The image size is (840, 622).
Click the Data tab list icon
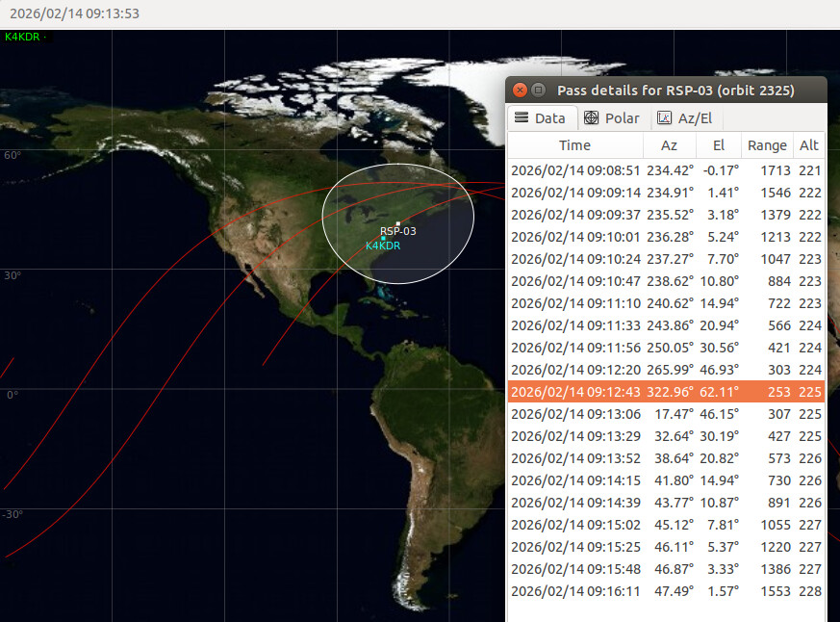tap(522, 117)
